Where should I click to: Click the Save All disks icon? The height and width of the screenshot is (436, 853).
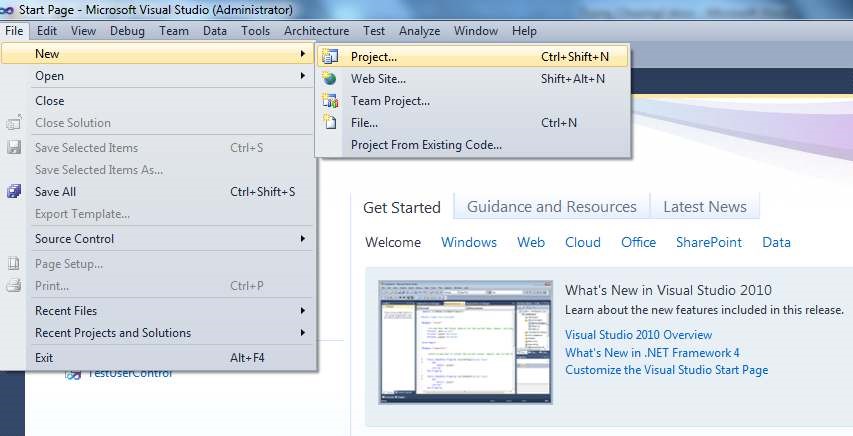(14, 192)
